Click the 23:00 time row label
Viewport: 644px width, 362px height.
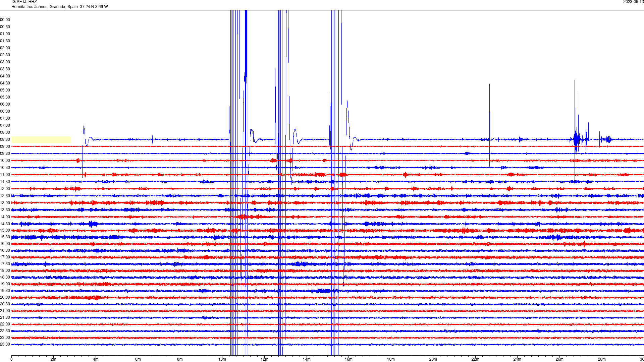click(5, 338)
